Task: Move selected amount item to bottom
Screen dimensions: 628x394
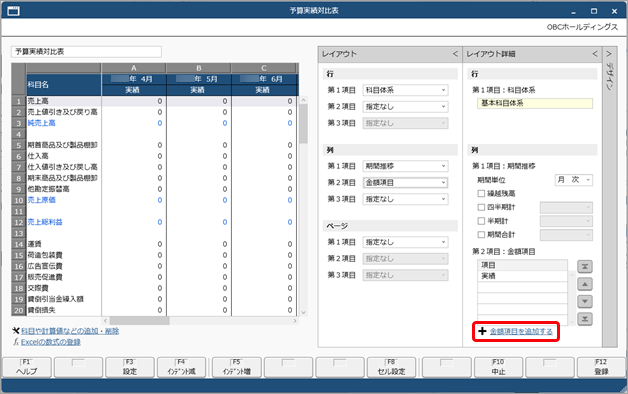Action: [x=585, y=319]
